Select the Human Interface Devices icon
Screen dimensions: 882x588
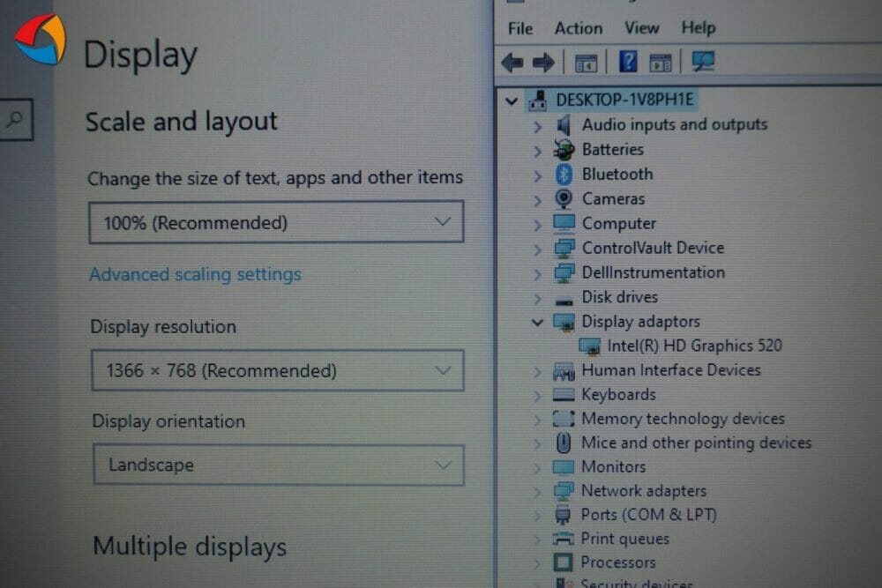[564, 370]
